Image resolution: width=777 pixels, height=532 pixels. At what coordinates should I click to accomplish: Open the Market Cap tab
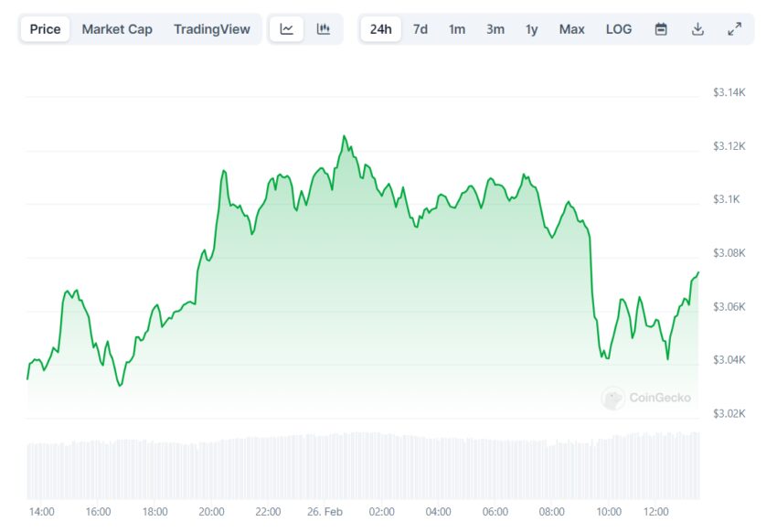[117, 29]
